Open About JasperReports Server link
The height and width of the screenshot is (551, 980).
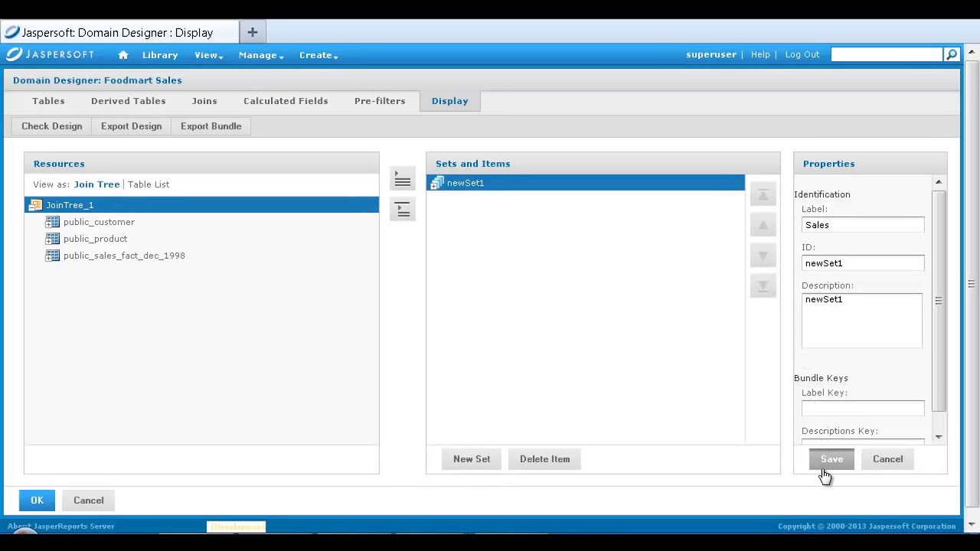pos(60,527)
